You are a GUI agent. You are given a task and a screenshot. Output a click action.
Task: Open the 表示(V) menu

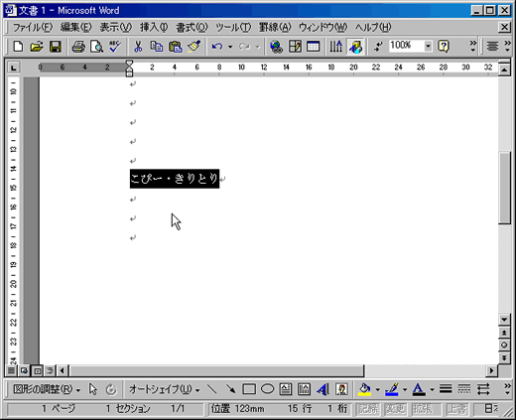point(116,27)
